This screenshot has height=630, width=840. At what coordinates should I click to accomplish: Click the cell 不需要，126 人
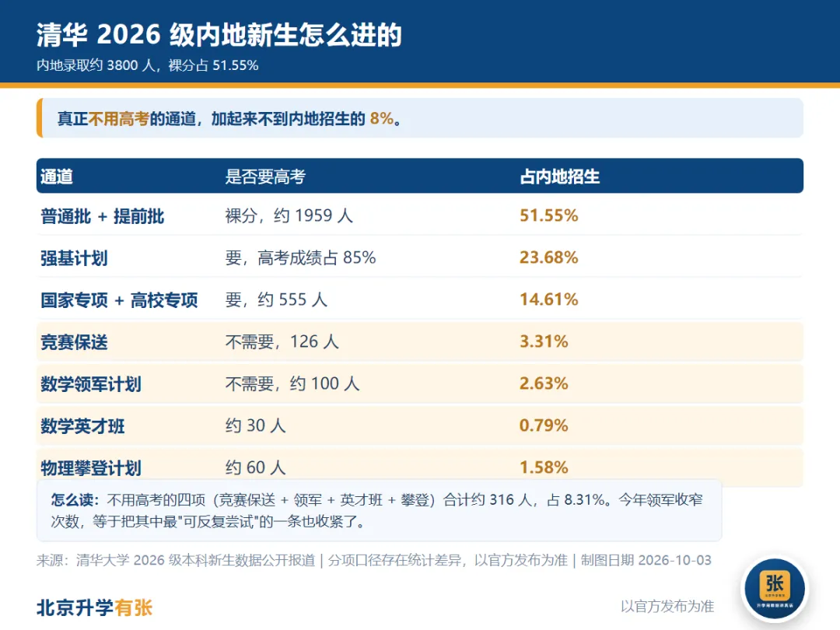coord(282,341)
